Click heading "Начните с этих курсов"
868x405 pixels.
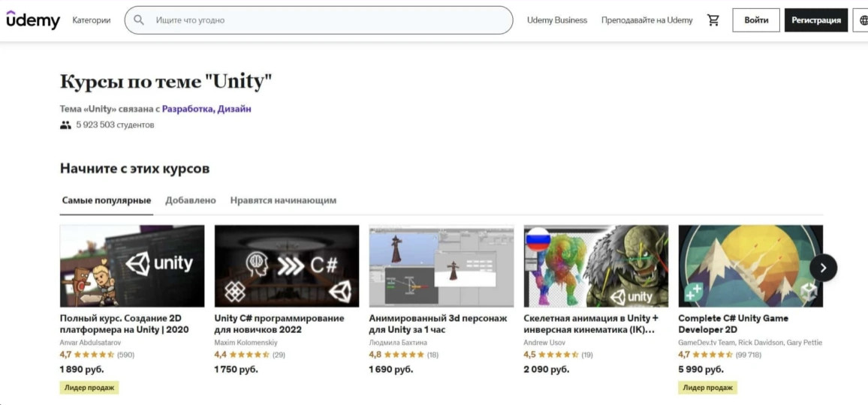coord(134,169)
